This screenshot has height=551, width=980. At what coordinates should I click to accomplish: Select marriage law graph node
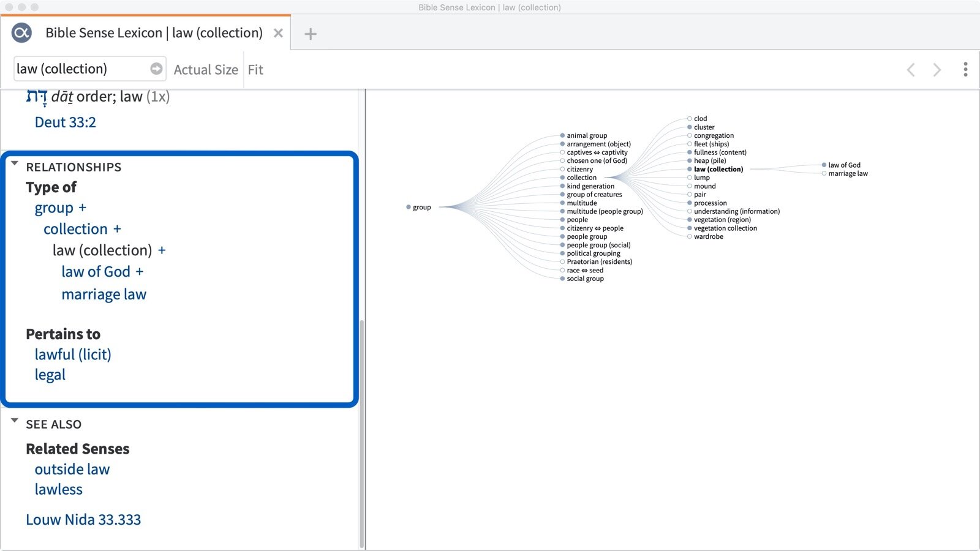pos(845,174)
